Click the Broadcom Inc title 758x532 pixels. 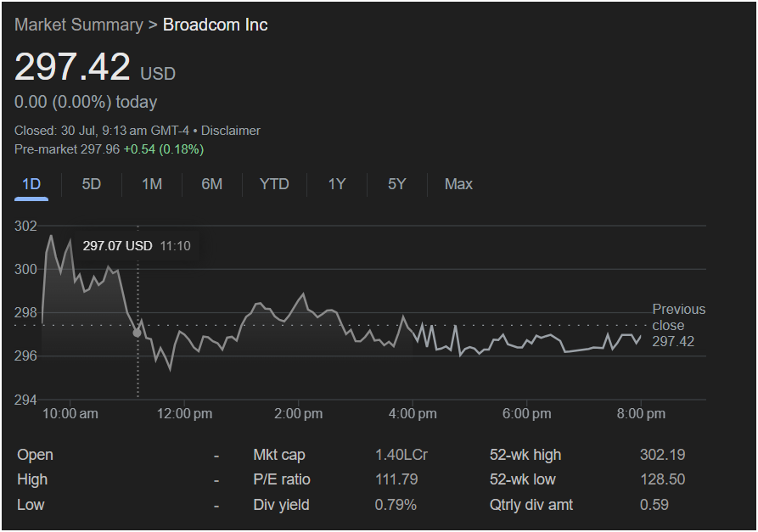pyautogui.click(x=215, y=25)
